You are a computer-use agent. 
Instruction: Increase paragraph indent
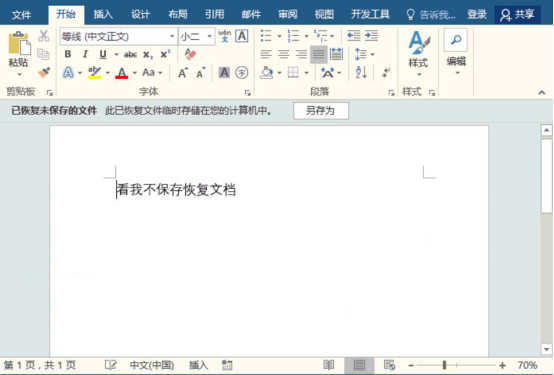coord(371,36)
